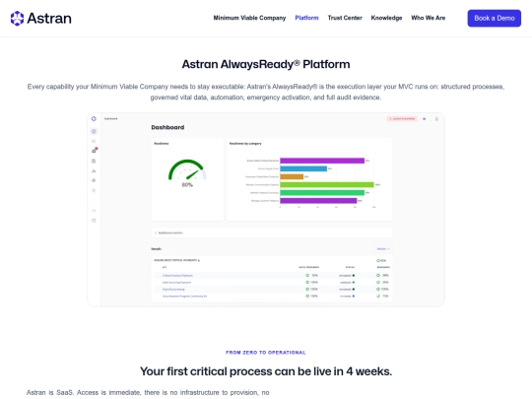Select the highlighted dashboard icon in sidebar

click(x=94, y=131)
